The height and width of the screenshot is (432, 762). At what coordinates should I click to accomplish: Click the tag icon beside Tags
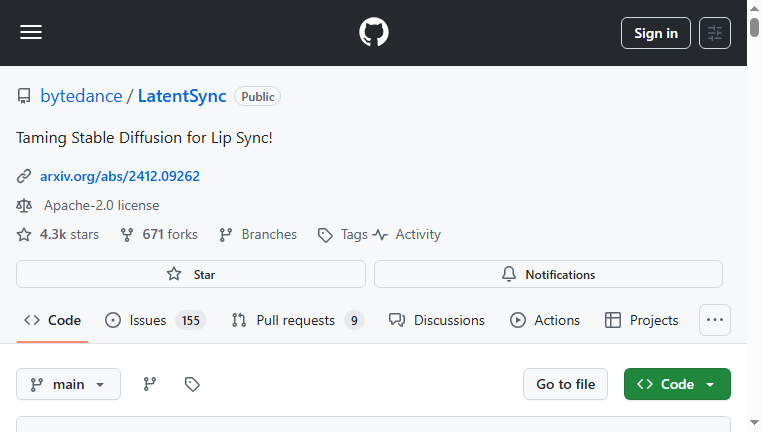coord(325,235)
